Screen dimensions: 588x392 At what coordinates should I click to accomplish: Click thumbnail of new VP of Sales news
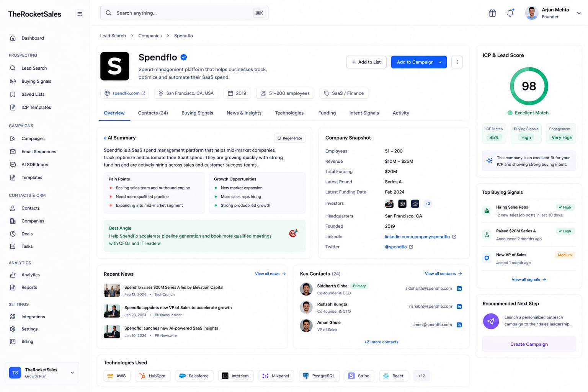coord(112,311)
